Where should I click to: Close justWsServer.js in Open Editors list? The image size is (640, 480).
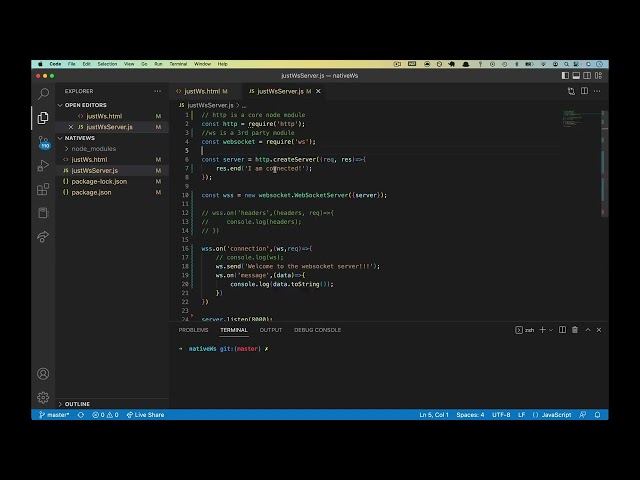tap(71, 127)
